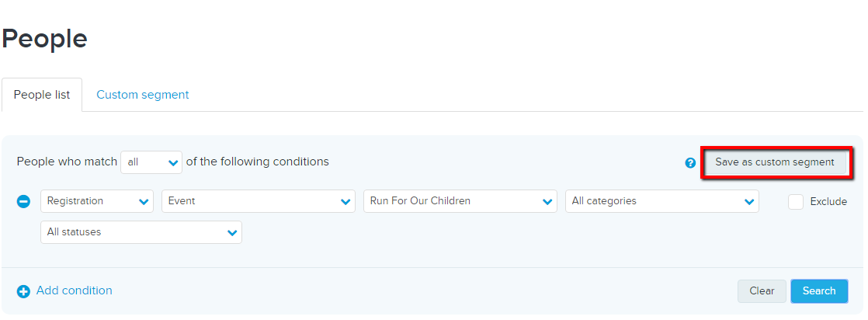Remove condition with the minus icon

pyautogui.click(x=23, y=201)
